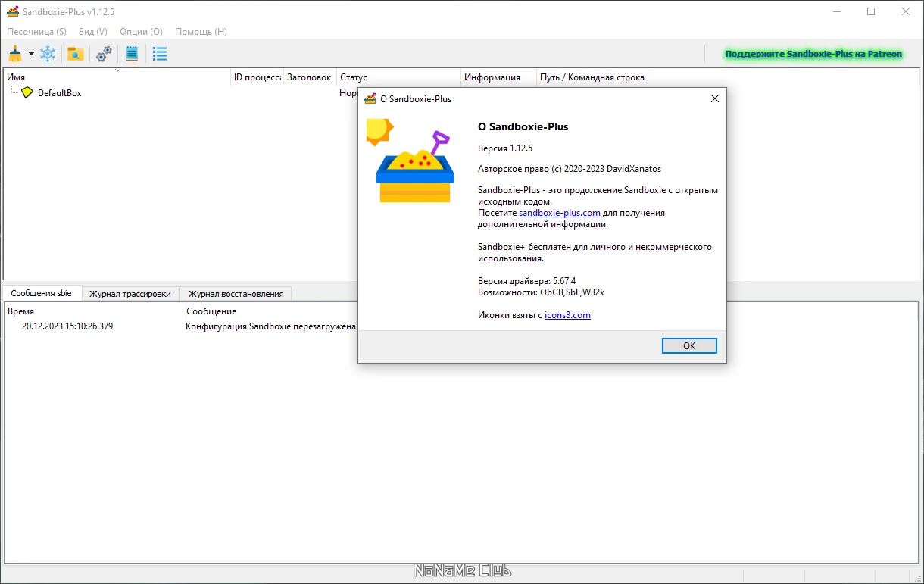This screenshot has width=924, height=584.
Task: Sort by the Заголовок column header
Action: 310,77
